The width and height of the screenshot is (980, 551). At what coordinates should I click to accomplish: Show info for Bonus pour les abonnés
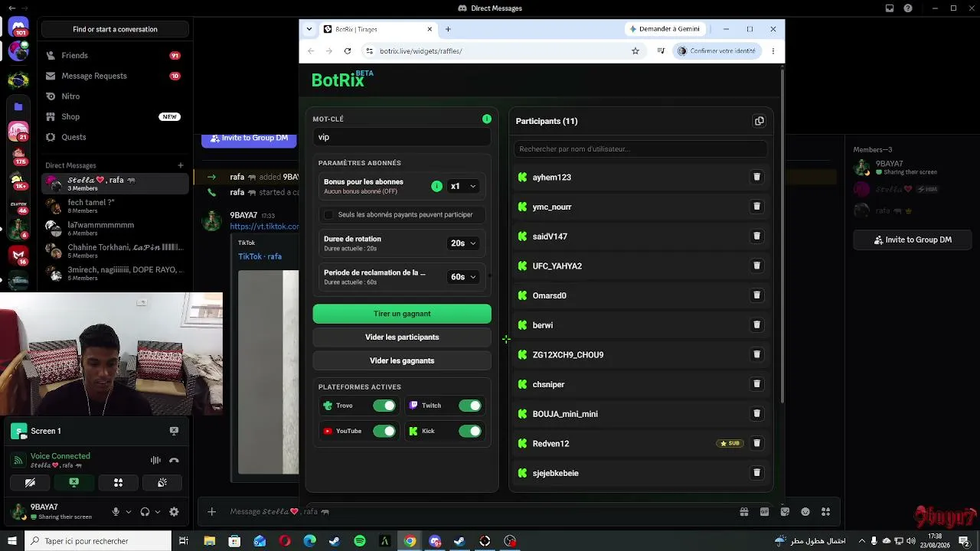436,186
